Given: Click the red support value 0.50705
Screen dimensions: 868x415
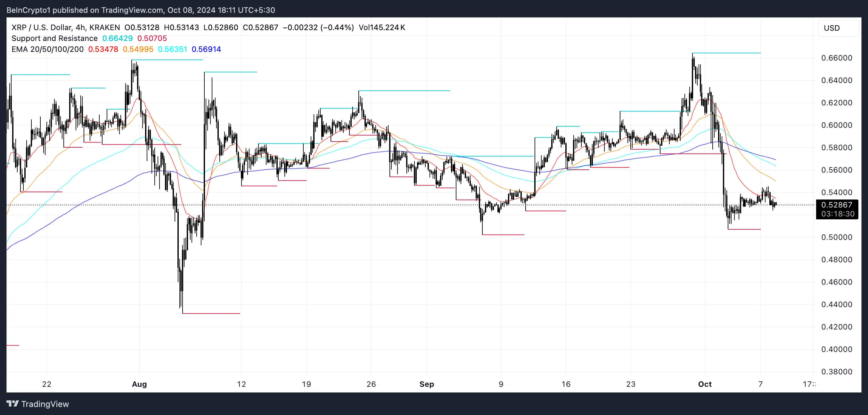Looking at the screenshot, I should [x=152, y=38].
